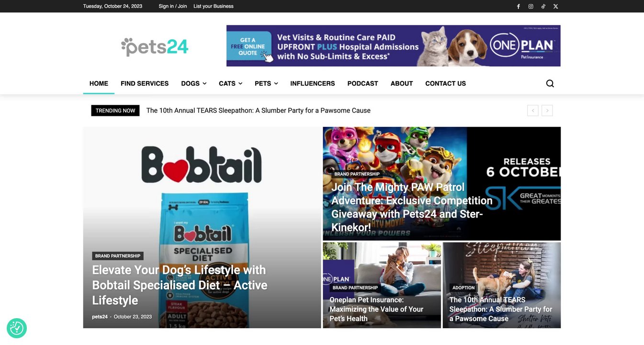Go to the PODCAST page

point(362,83)
